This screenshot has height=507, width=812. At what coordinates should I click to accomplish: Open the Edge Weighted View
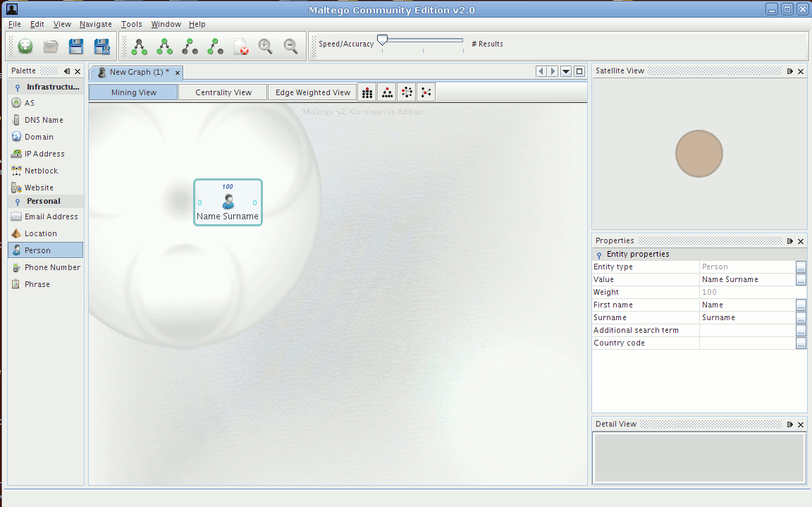[x=312, y=92]
